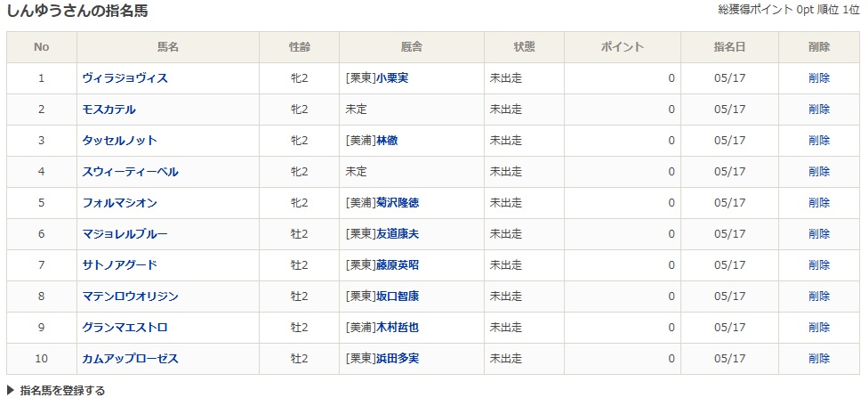The height and width of the screenshot is (398, 868).
Task: Expand 指名馬を登録する section
Action: [55, 390]
